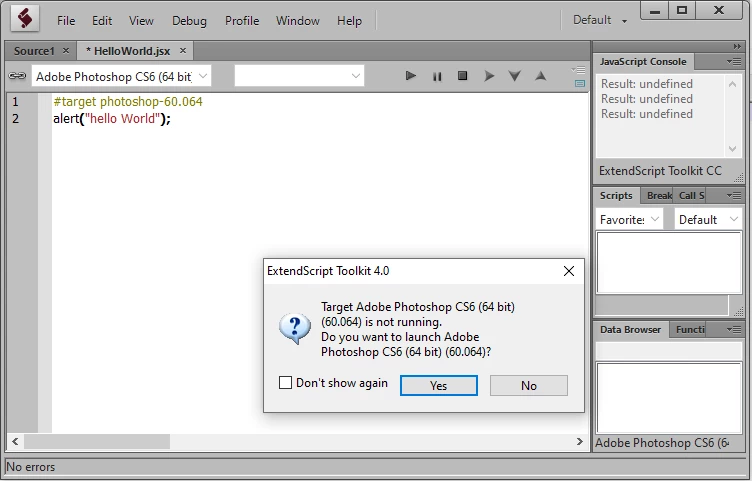Open the Window menu
752x481 pixels.
click(297, 21)
